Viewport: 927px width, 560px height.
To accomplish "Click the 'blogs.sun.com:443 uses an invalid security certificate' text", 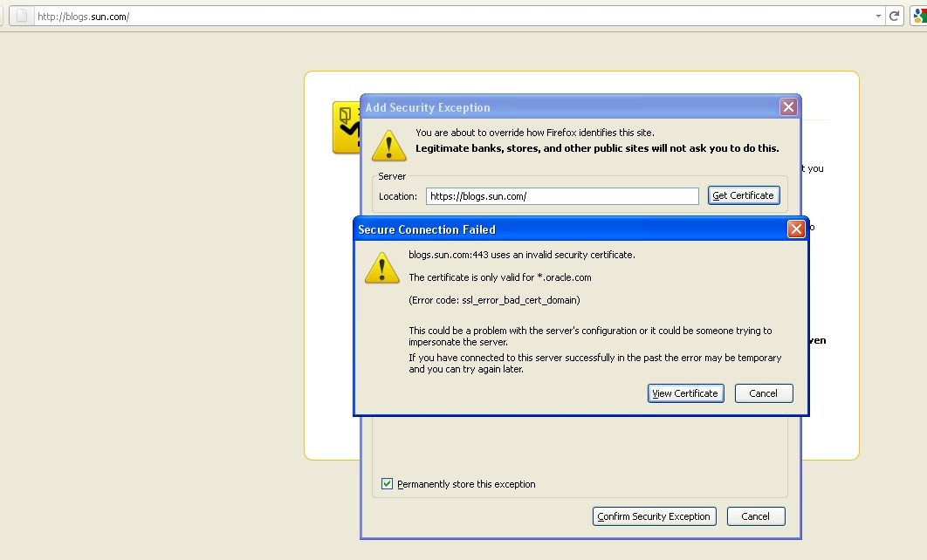I will coord(522,256).
